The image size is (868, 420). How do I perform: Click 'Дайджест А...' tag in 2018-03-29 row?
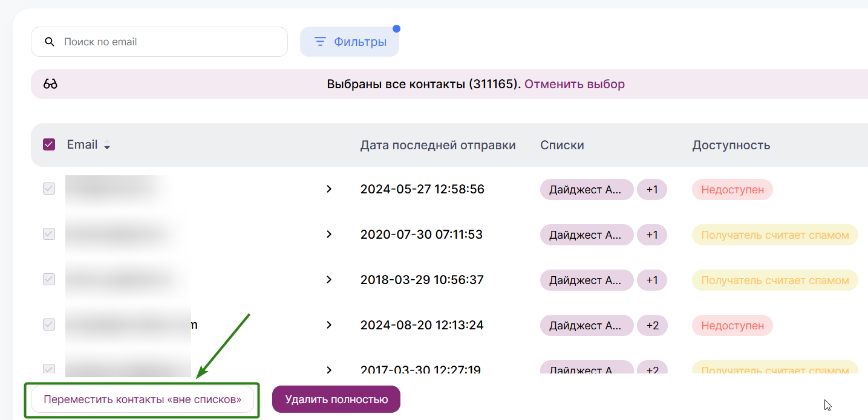click(587, 280)
